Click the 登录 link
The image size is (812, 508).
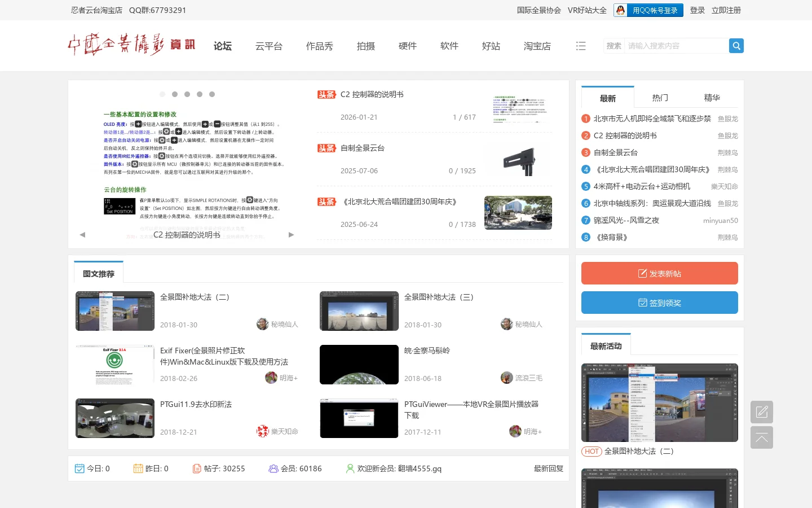(698, 10)
